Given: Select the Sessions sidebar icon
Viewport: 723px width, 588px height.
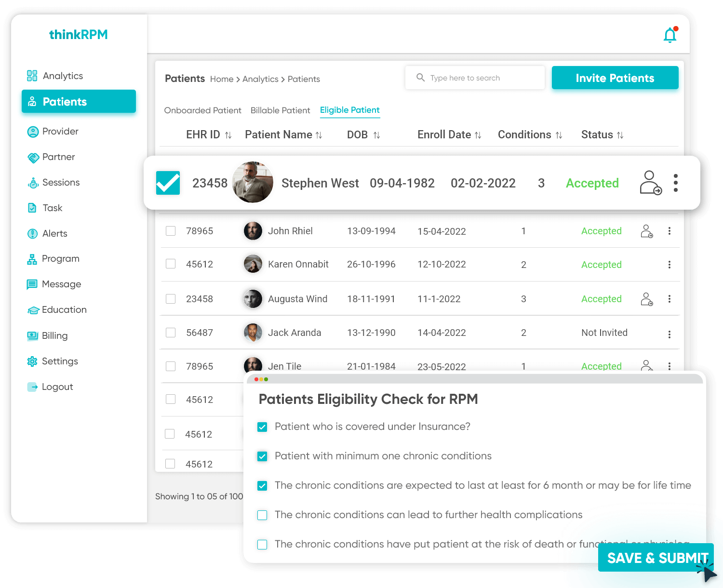Looking at the screenshot, I should [x=32, y=182].
